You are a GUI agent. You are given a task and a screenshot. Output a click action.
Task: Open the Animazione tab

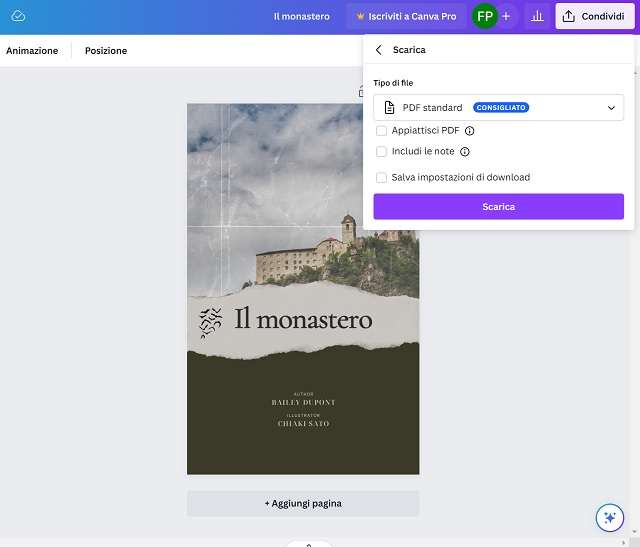[32, 51]
